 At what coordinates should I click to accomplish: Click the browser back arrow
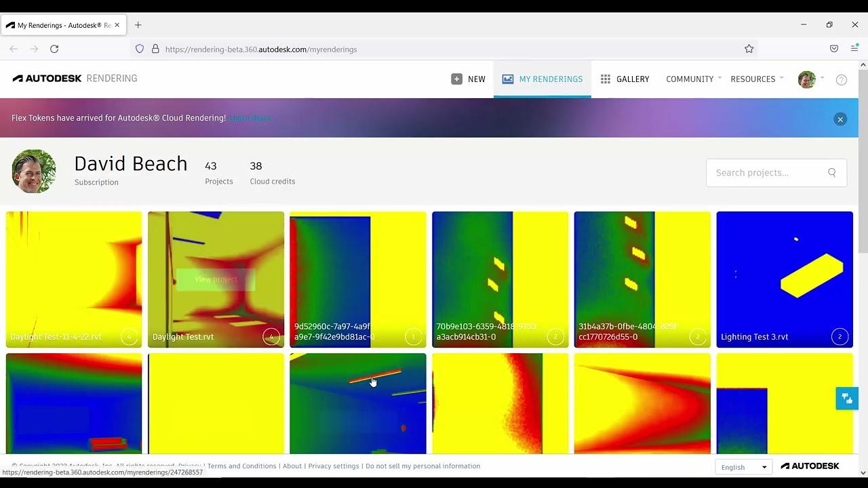tap(14, 49)
